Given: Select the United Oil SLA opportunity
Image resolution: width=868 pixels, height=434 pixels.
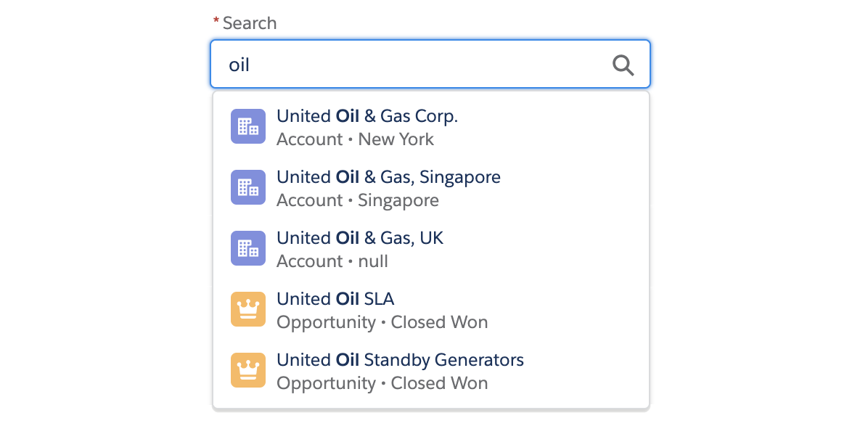Looking at the screenshot, I should point(335,299).
